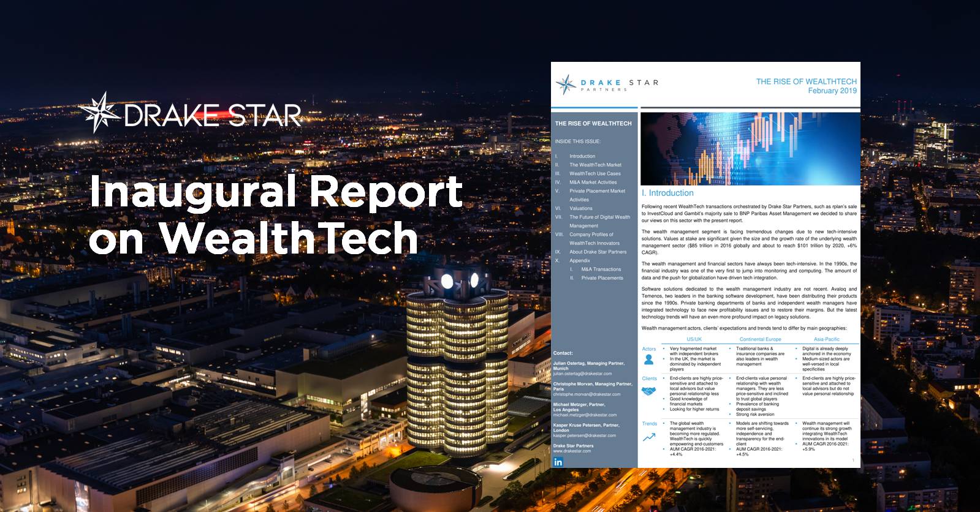Click Christophe Morvan's email address
The height and width of the screenshot is (512, 980).
point(586,394)
